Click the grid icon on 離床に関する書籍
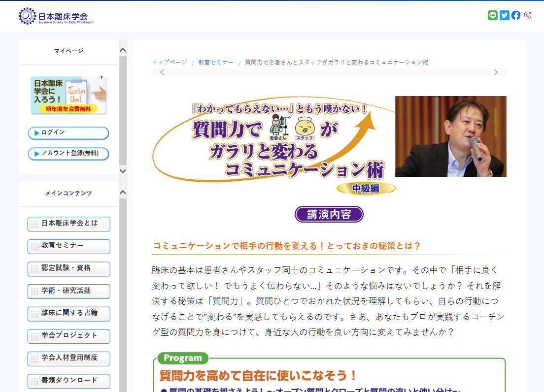Image resolution: width=544 pixels, height=392 pixels. (34, 314)
